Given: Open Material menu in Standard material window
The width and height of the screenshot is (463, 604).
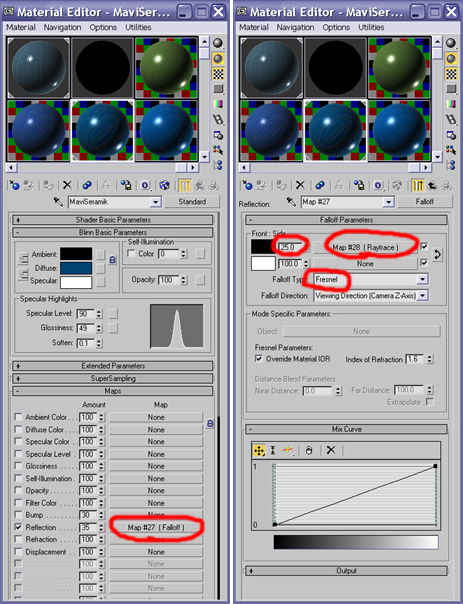Looking at the screenshot, I should click(x=21, y=27).
